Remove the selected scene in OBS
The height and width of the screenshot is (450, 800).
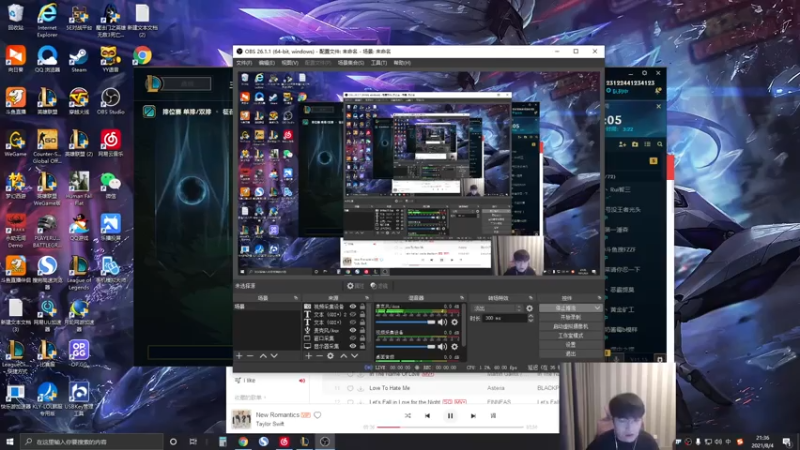point(250,356)
